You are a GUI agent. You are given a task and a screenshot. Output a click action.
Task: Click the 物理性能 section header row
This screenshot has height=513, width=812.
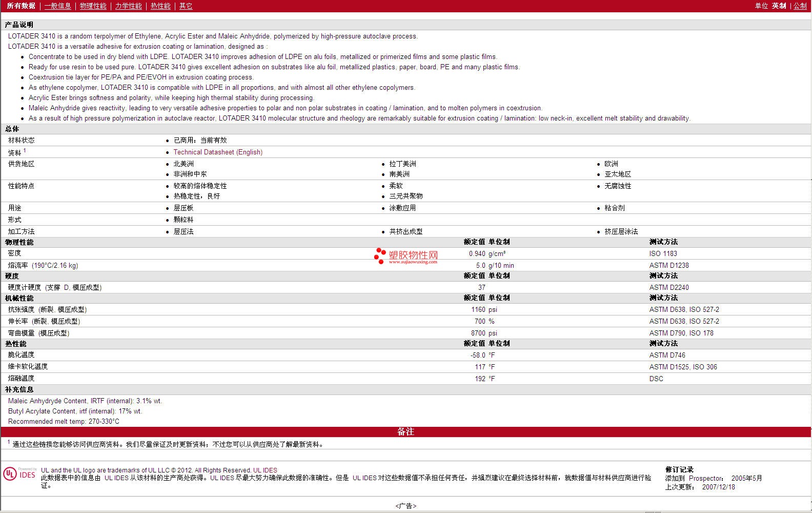pos(405,242)
